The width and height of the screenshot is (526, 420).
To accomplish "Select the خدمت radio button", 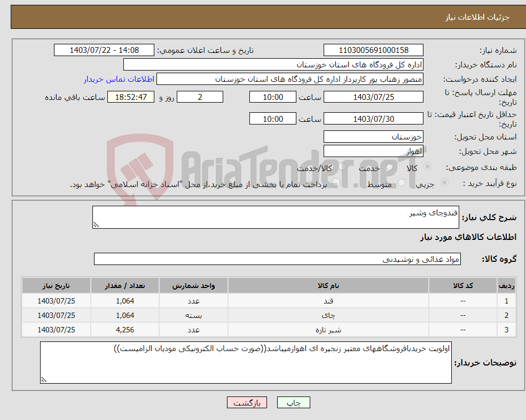I will [389, 167].
